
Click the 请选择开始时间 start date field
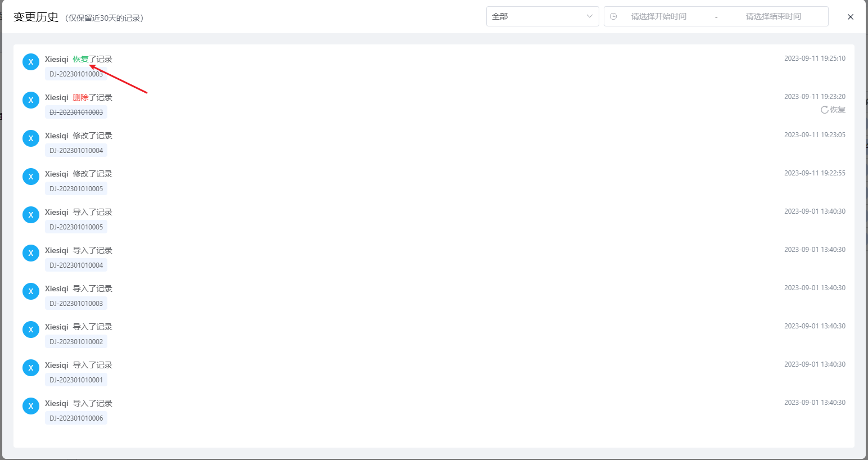pyautogui.click(x=658, y=16)
